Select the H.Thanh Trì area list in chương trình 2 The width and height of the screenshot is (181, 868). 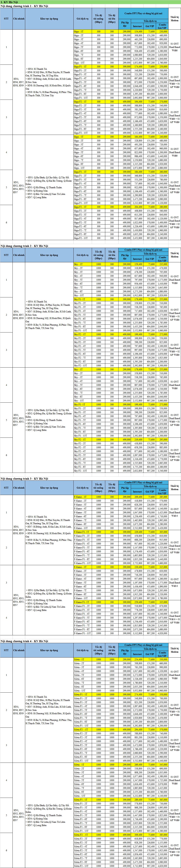tap(49, 315)
